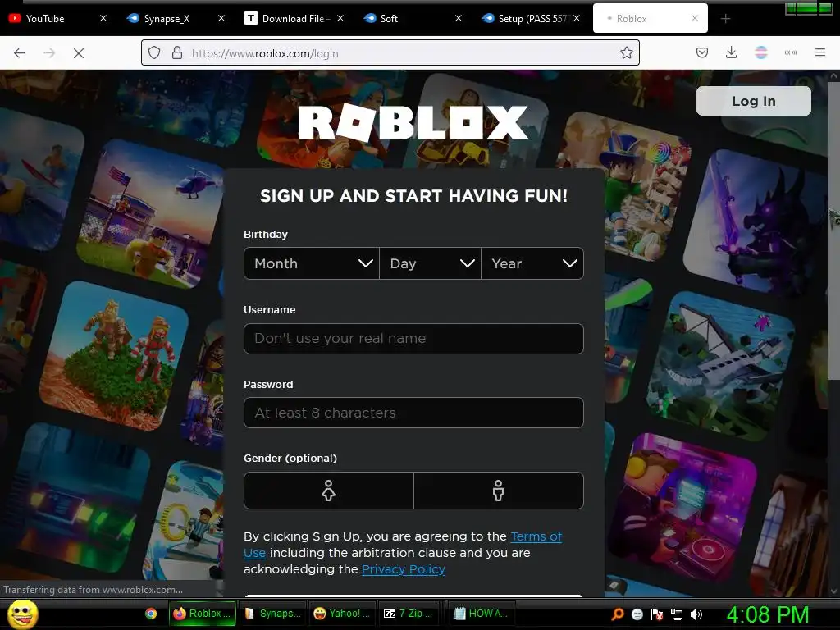Save page to Pocket

tap(702, 52)
